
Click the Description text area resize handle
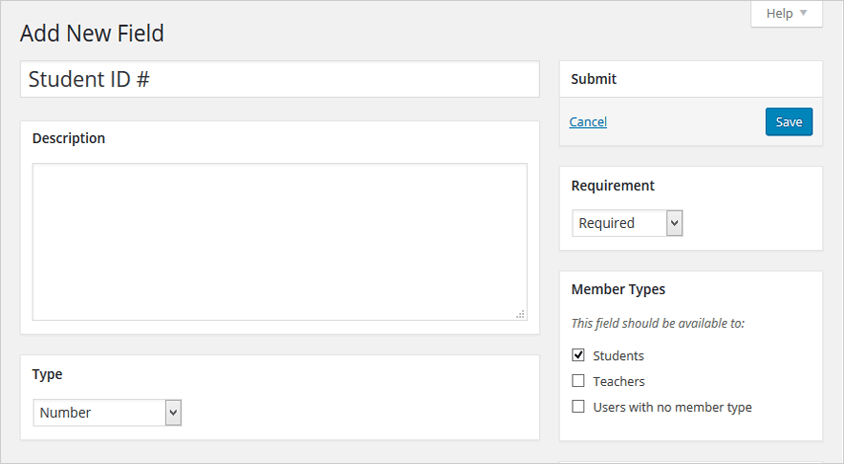click(x=520, y=314)
